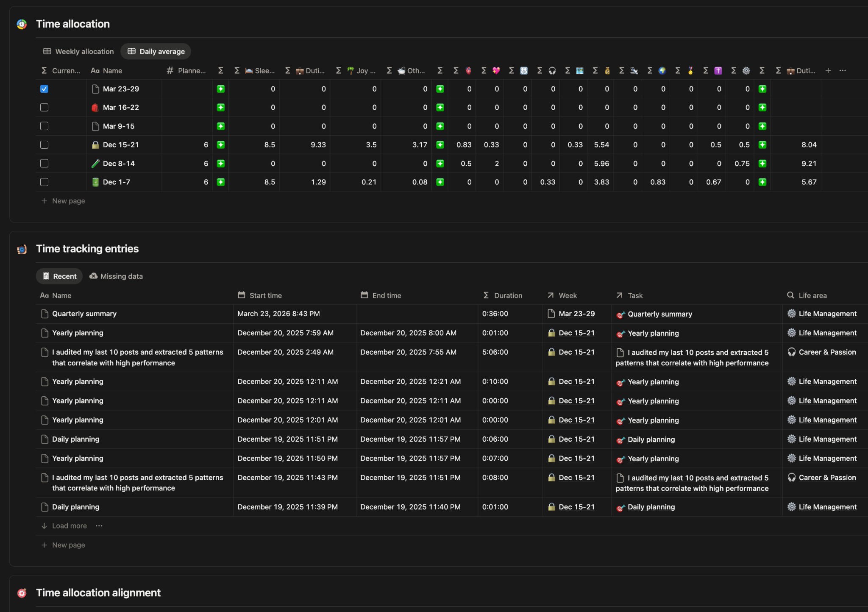The height and width of the screenshot is (612, 868).
Task: Uncheck the Mar 23-29 row checkbox
Action: tap(44, 89)
